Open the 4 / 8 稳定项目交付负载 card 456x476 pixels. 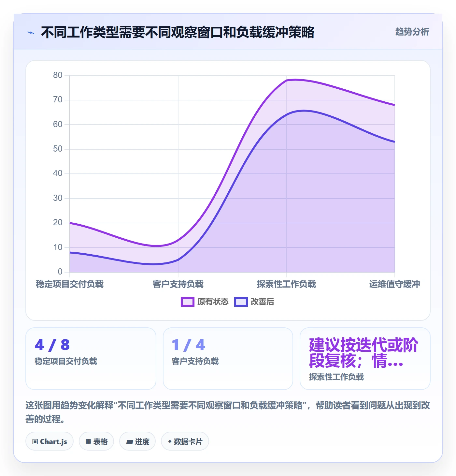coord(91,359)
